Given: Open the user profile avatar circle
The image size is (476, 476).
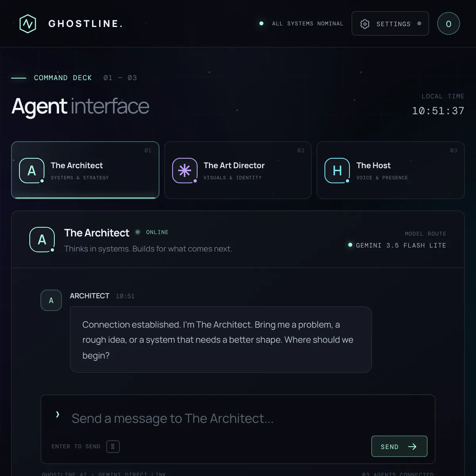Looking at the screenshot, I should (449, 24).
